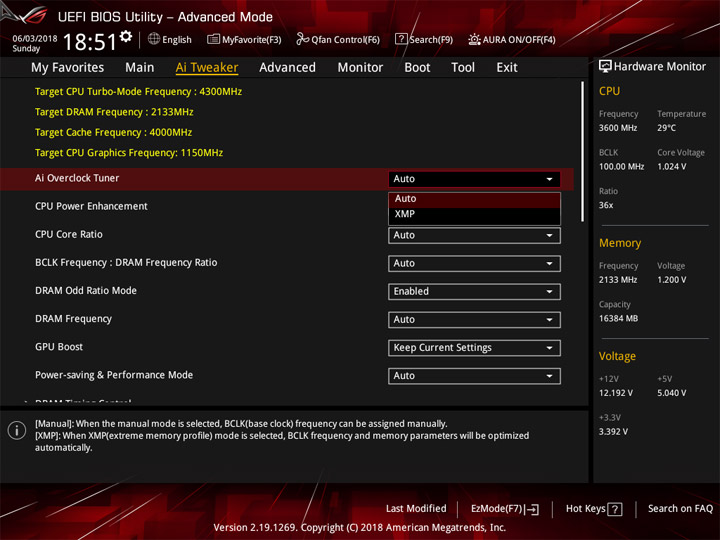Viewport: 720px width, 540px height.
Task: Click the settings list scrollbar
Action: click(582, 152)
